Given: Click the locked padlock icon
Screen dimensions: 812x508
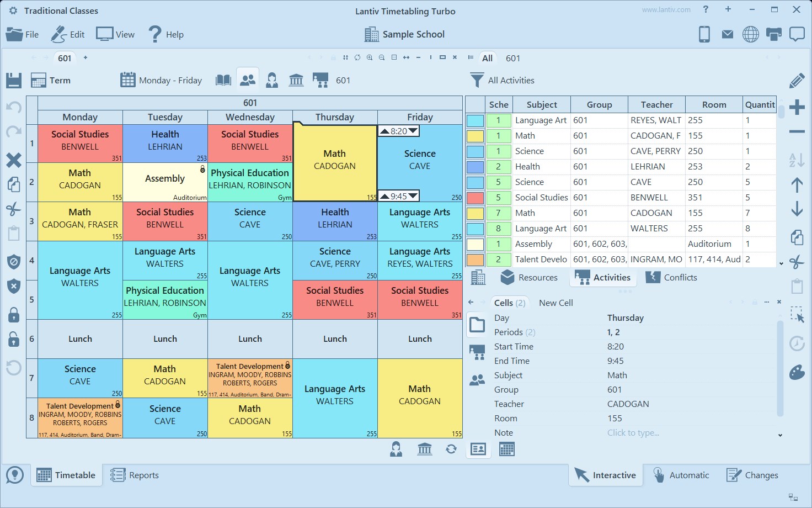Looking at the screenshot, I should click(x=14, y=315).
